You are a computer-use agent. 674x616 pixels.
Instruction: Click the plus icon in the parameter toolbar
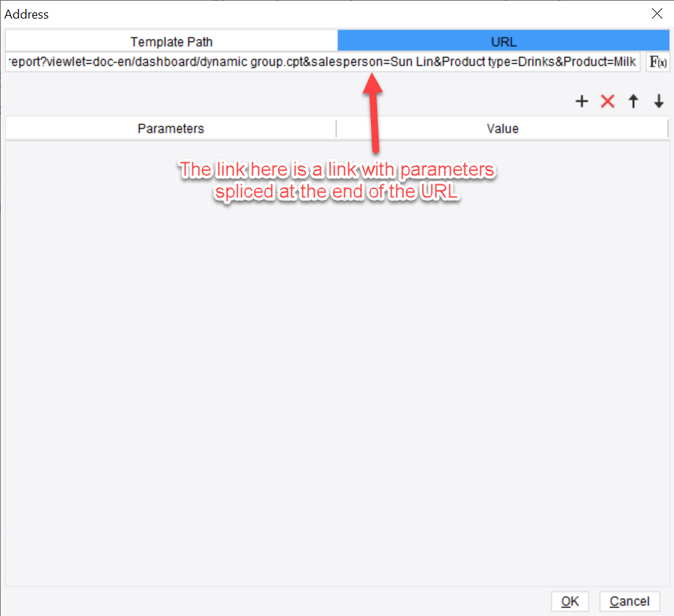581,101
